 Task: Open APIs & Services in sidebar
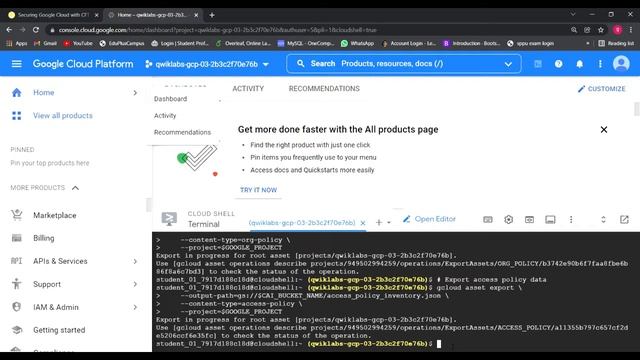tap(60, 261)
